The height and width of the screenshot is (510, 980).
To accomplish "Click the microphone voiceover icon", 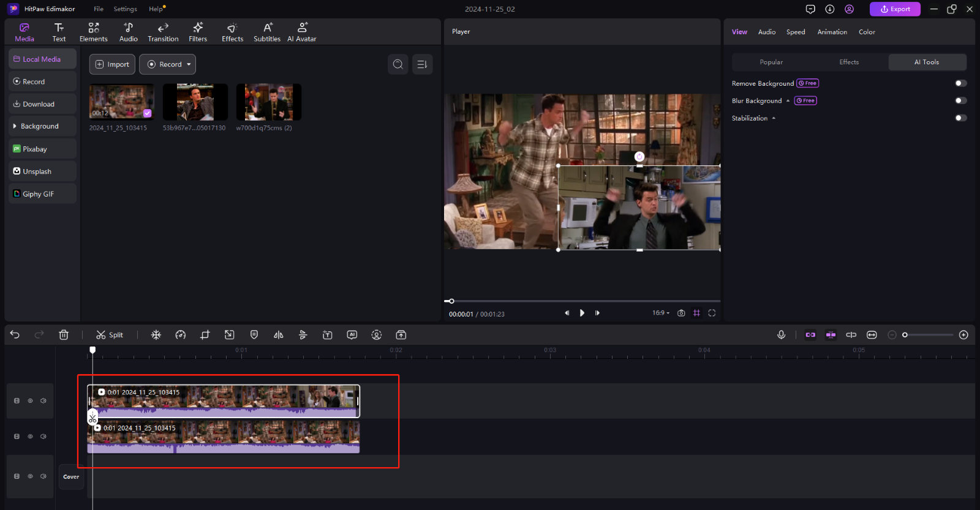I will tap(781, 335).
